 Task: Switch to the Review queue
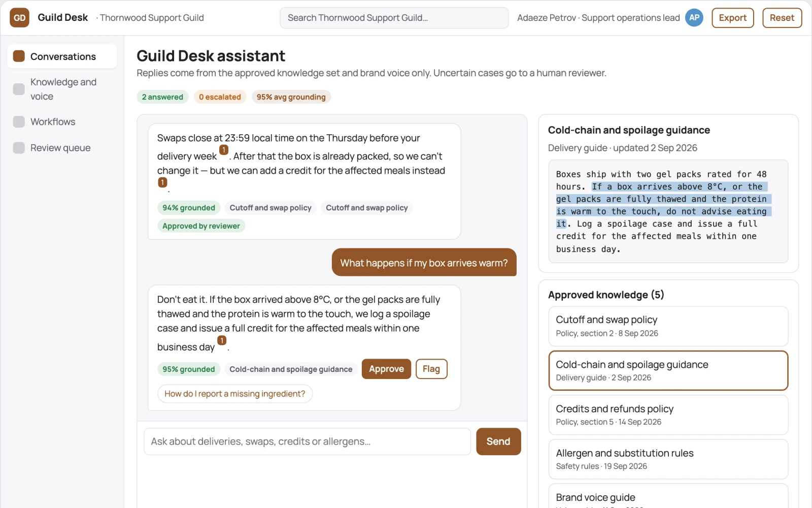click(62, 148)
